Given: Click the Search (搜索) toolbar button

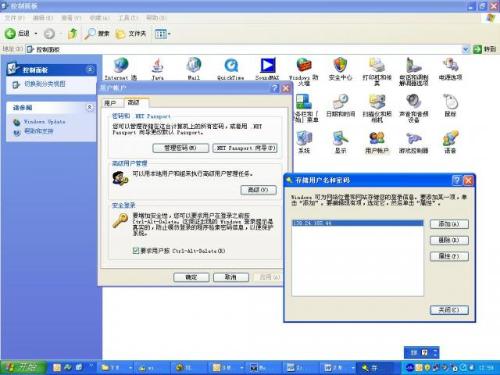Looking at the screenshot, I should [97, 33].
